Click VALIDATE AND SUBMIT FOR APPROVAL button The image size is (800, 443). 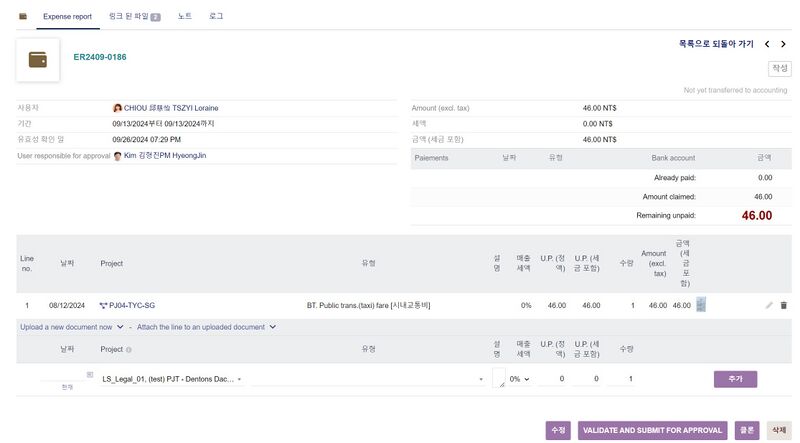pyautogui.click(x=651, y=430)
